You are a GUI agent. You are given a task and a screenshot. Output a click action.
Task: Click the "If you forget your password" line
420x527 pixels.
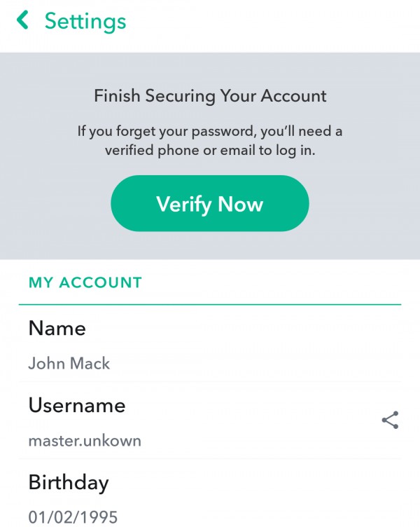pos(210,131)
